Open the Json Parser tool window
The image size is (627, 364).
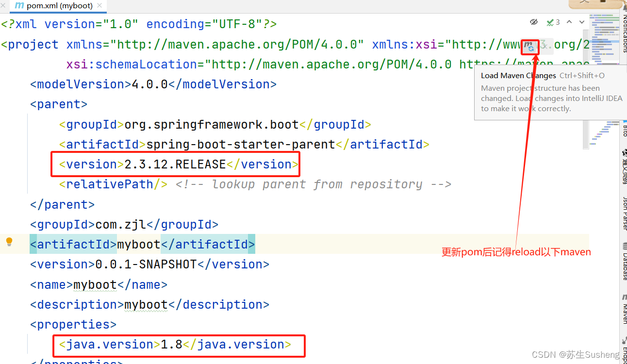[x=624, y=214]
